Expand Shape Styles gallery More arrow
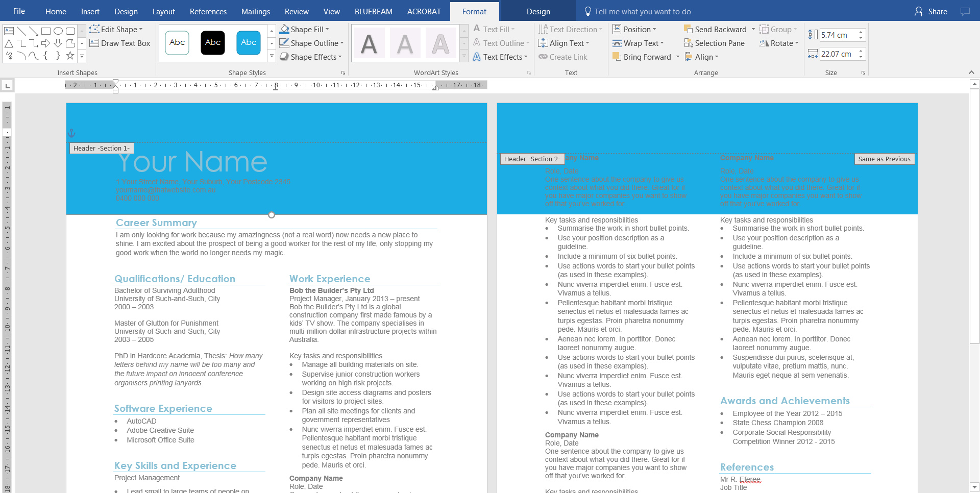This screenshot has width=980, height=493. 272,57
